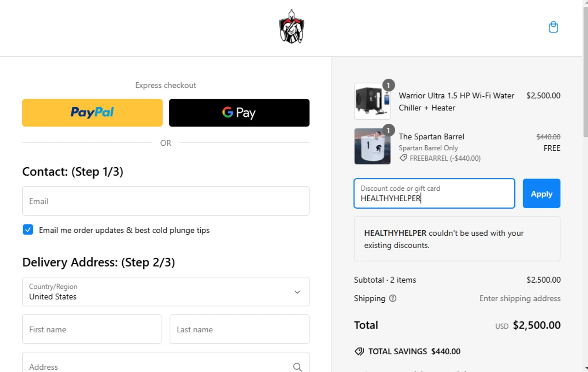Click the Enter shipping address text

tap(520, 298)
